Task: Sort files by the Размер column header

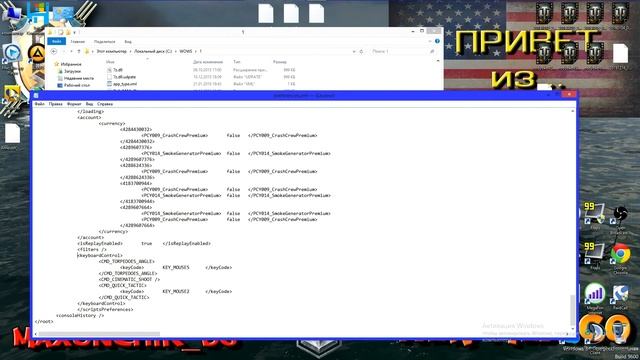Action: tap(280, 62)
